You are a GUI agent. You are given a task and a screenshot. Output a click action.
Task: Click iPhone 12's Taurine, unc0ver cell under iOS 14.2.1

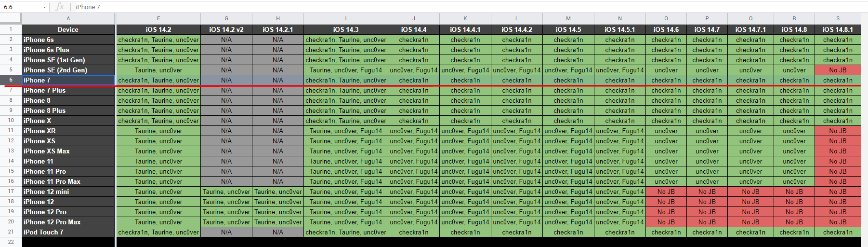point(278,202)
